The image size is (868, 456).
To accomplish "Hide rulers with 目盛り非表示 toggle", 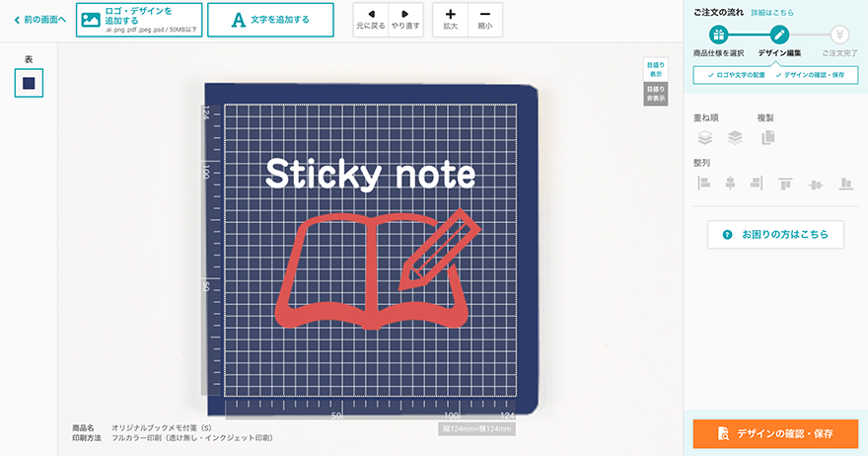I will 655,94.
